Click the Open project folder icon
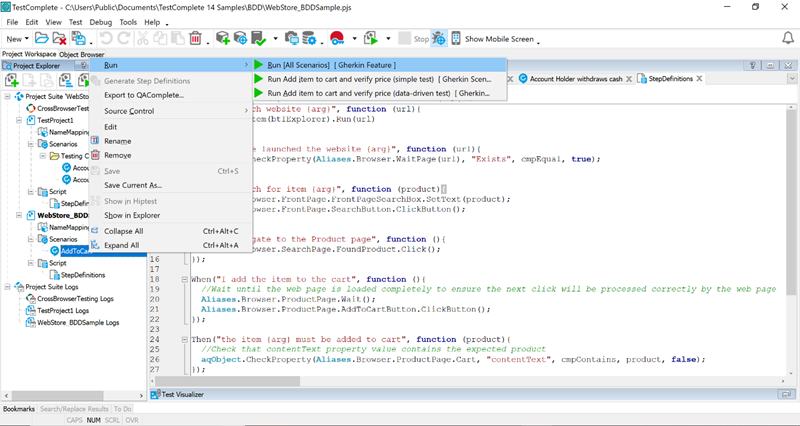800x426 pixels. 42,38
